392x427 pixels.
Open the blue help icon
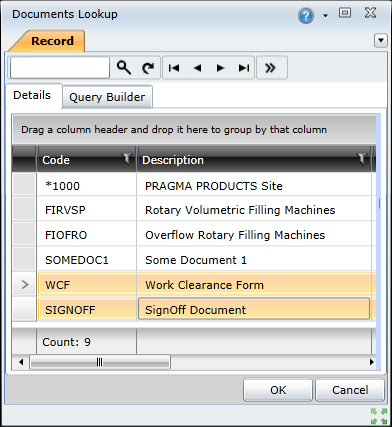point(306,16)
